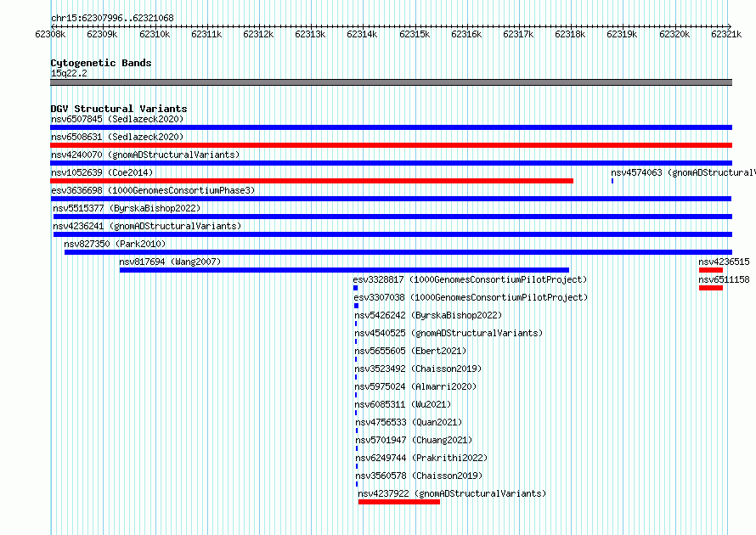Click the 62308k ruler label
Image resolution: width=756 pixels, height=535 pixels.
[x=50, y=34]
